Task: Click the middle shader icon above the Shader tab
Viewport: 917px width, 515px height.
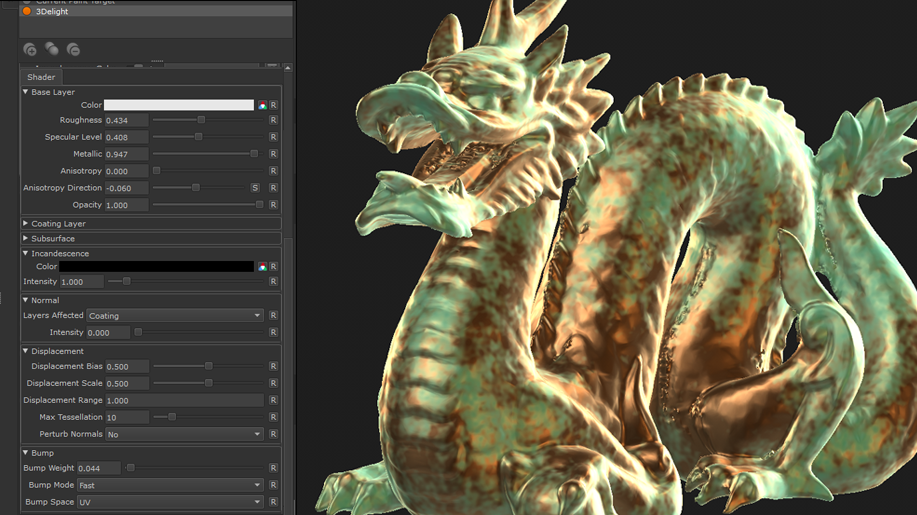Action: point(52,49)
